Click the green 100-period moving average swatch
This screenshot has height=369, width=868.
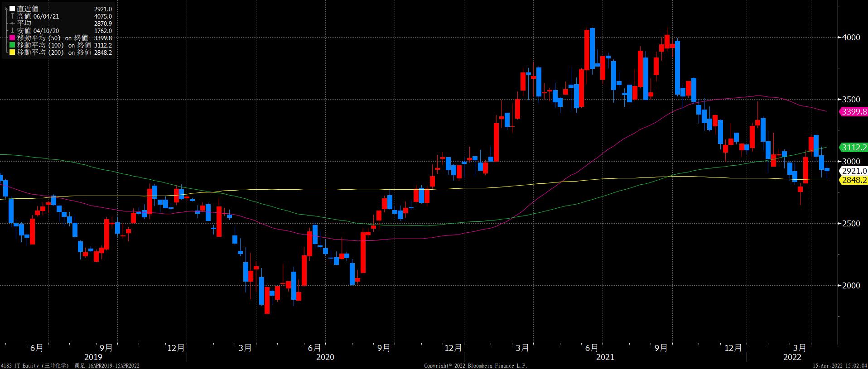click(x=12, y=45)
